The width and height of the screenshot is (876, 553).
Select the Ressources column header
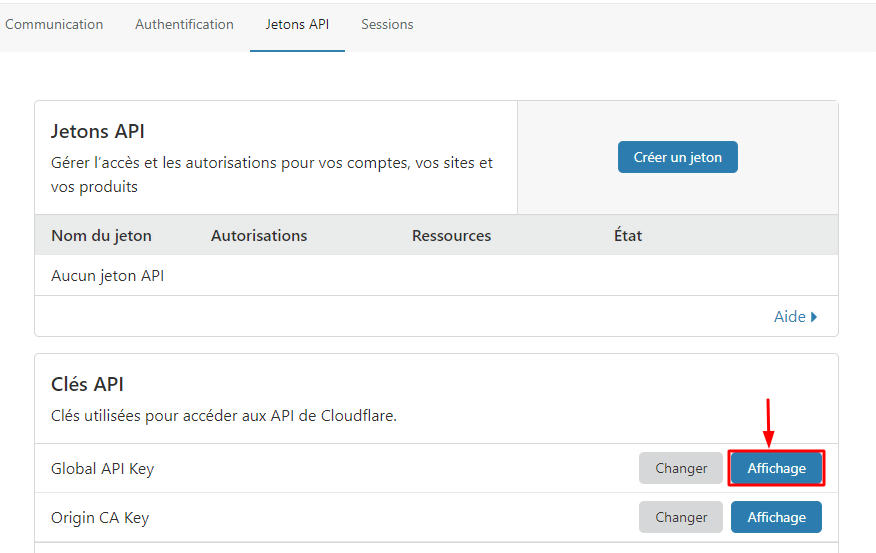pos(451,236)
